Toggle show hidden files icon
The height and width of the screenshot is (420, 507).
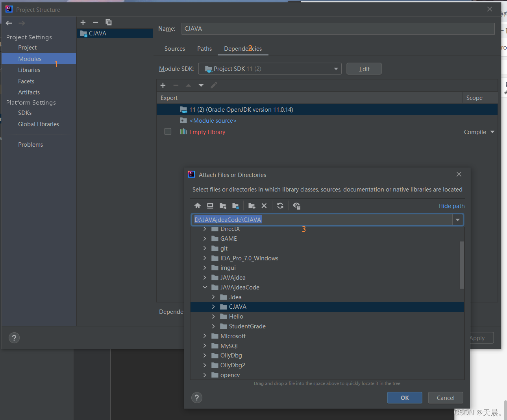(297, 206)
